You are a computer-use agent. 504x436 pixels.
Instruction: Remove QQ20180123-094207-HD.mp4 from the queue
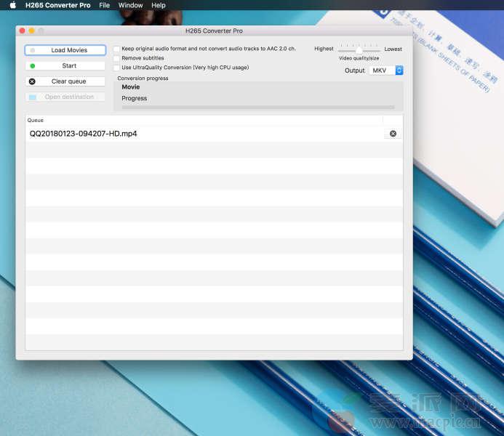point(393,134)
